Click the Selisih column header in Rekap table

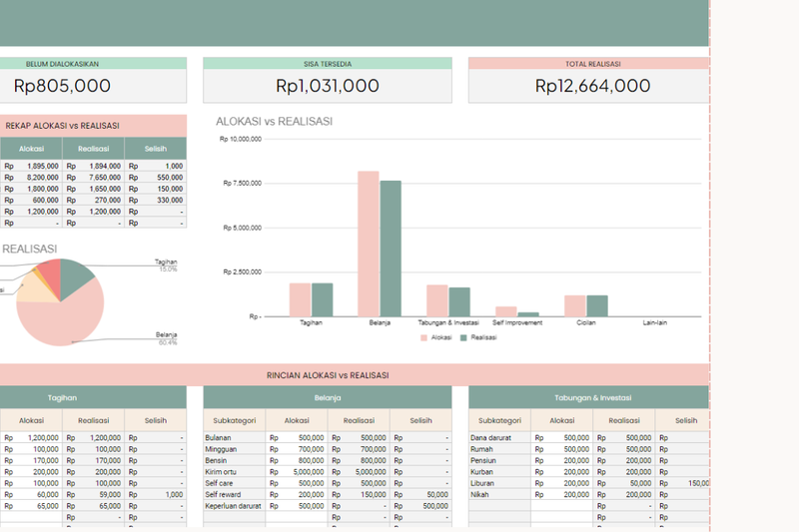[x=156, y=149]
